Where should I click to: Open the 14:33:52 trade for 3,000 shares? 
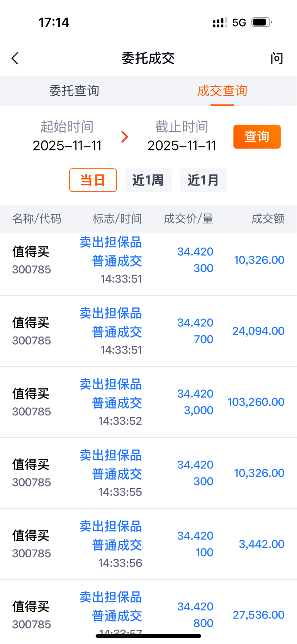point(148,402)
